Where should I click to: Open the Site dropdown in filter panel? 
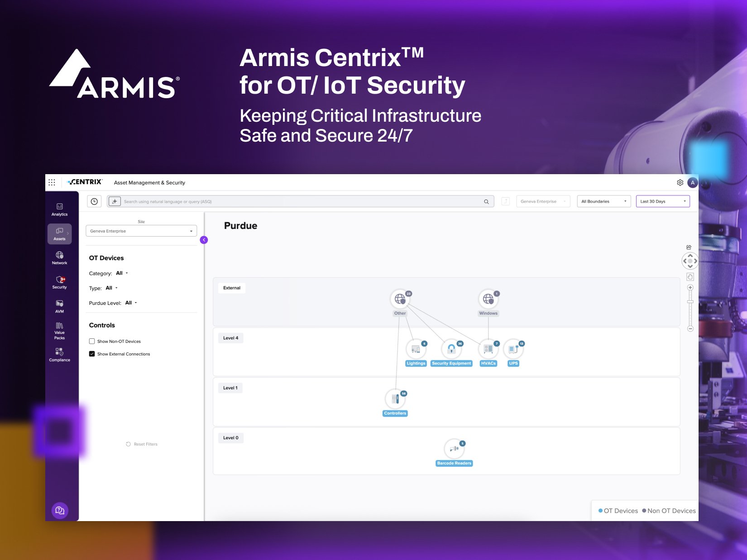pyautogui.click(x=141, y=231)
